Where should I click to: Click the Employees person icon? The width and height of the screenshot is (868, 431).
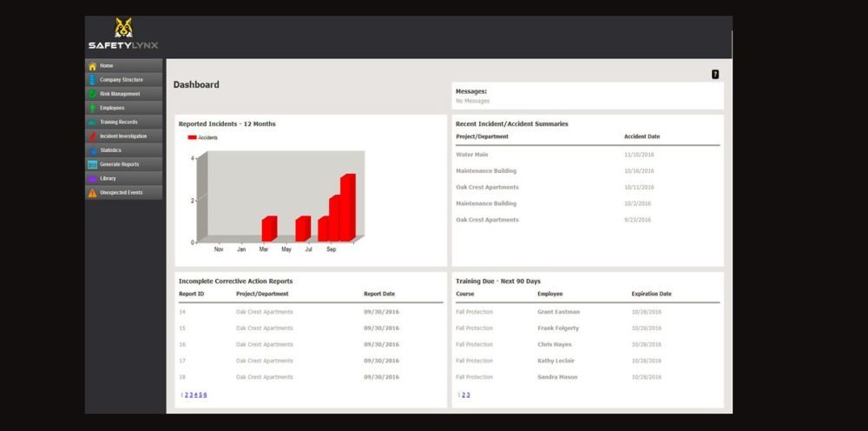92,108
